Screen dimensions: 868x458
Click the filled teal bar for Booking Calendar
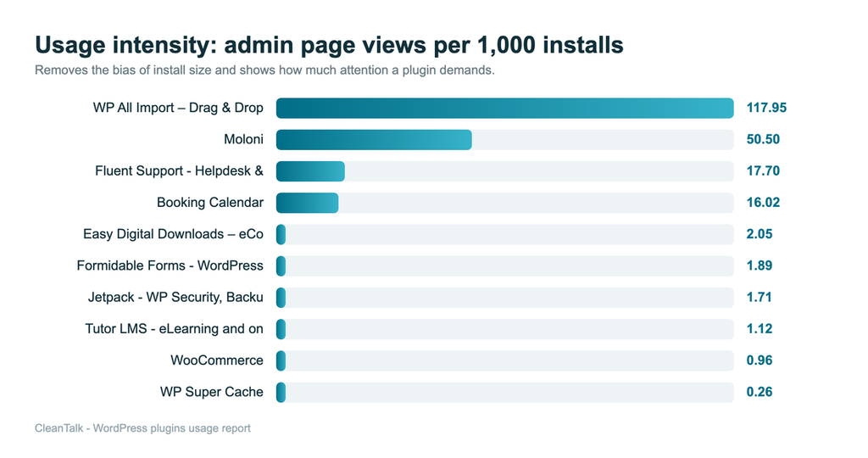pos(307,203)
